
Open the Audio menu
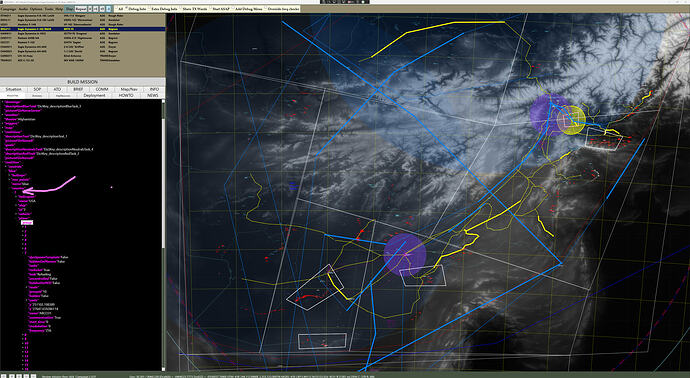pyautogui.click(x=23, y=9)
